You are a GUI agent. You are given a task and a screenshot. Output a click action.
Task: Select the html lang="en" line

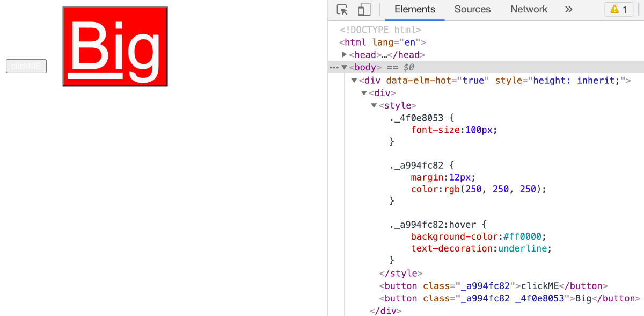point(383,42)
